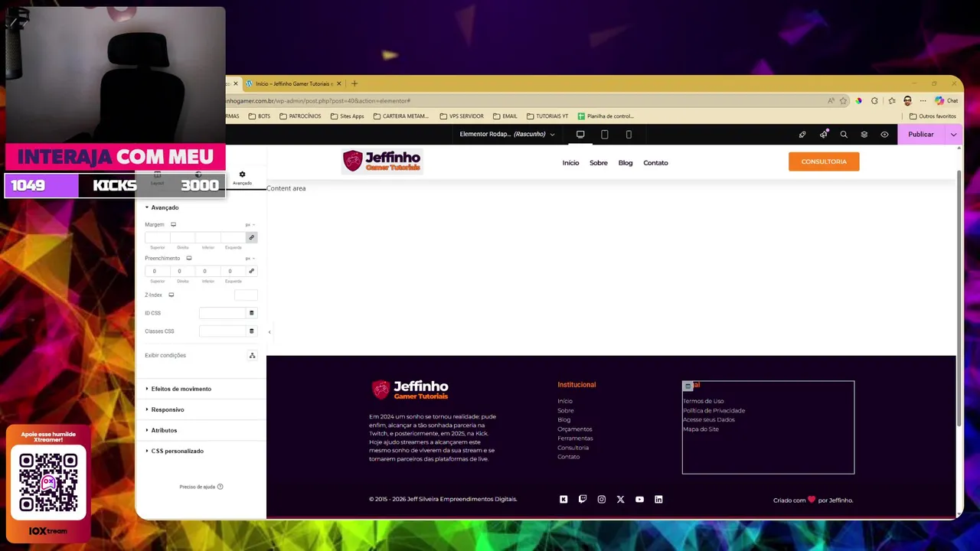Click header Jeffinho Gamer Tutoriais logo
The height and width of the screenshot is (551, 980).
381,161
